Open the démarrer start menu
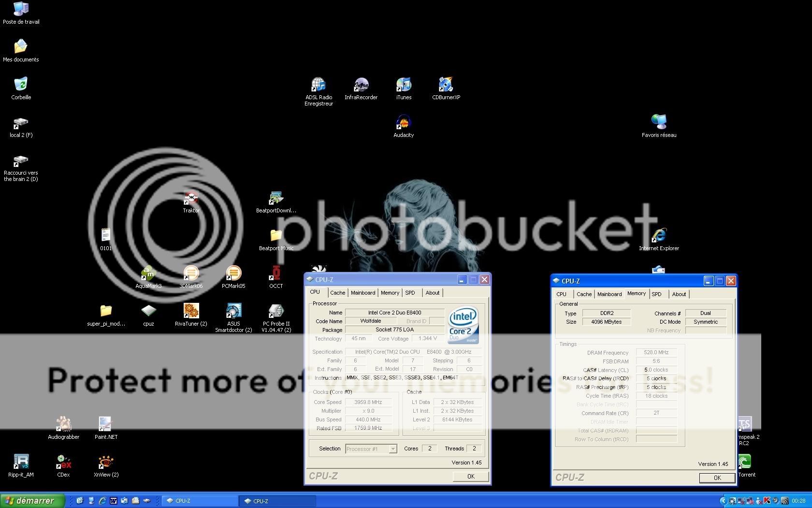The image size is (812, 508). click(x=32, y=501)
